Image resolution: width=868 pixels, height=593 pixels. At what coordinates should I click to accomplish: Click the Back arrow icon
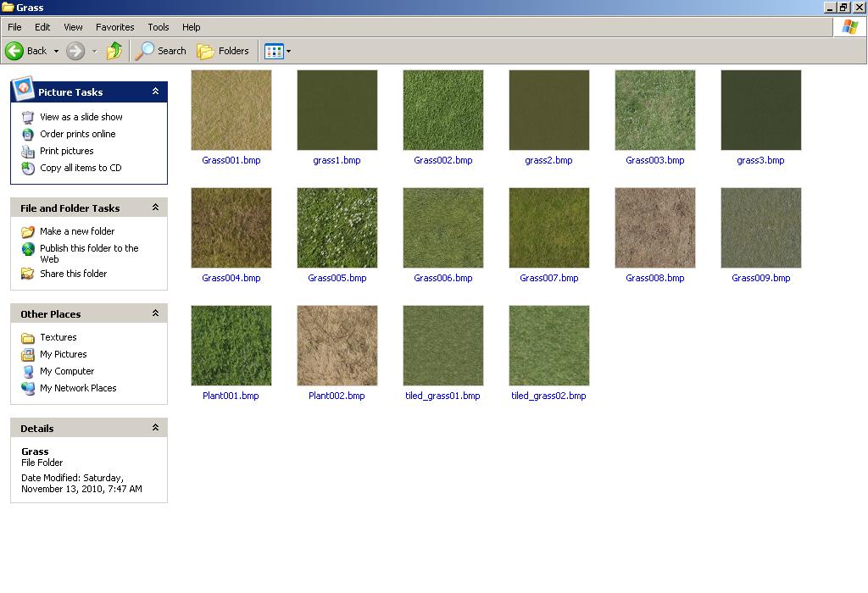pyautogui.click(x=14, y=51)
